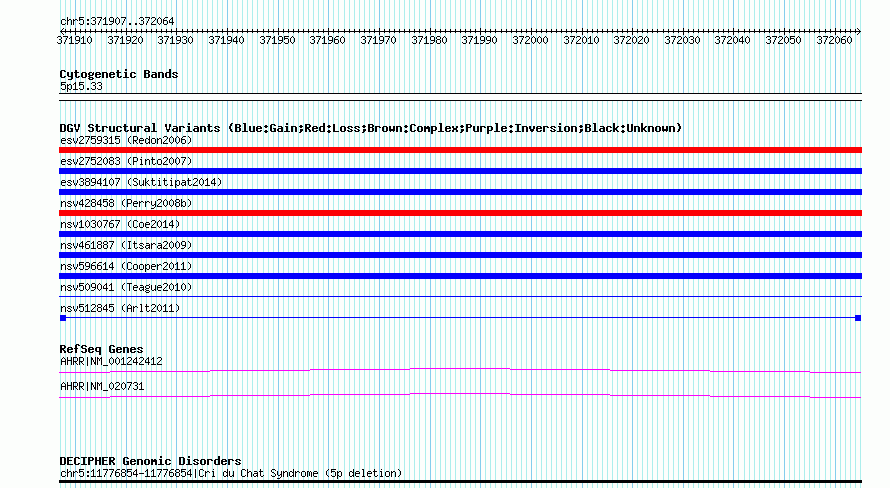Open AHRR|NM_020731 gene label
This screenshot has width=890, height=488.
[102, 386]
